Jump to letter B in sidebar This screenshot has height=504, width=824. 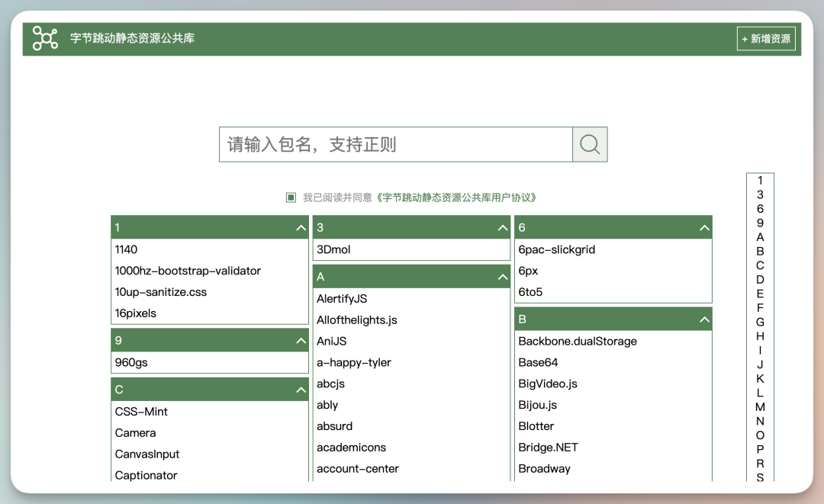coord(760,252)
